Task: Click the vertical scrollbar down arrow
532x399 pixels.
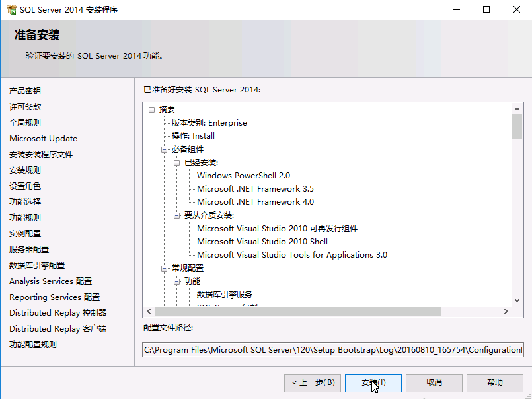Action: point(517,301)
